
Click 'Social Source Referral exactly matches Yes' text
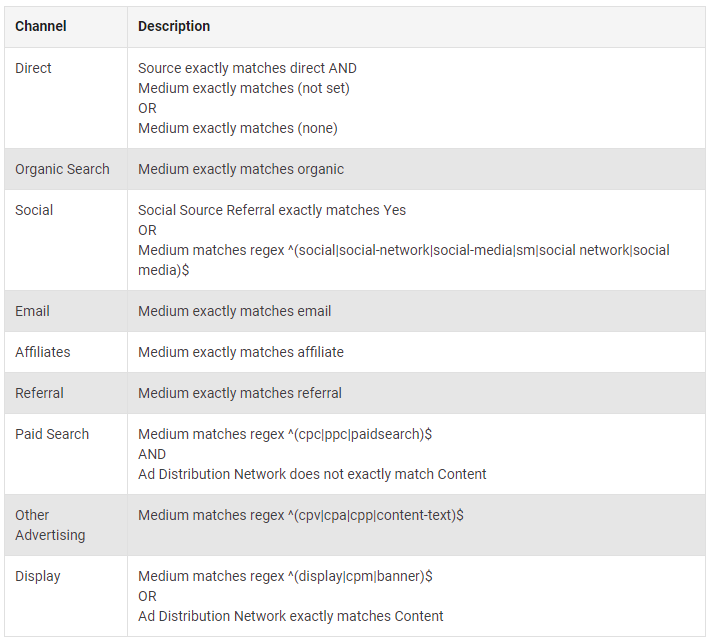(x=272, y=210)
